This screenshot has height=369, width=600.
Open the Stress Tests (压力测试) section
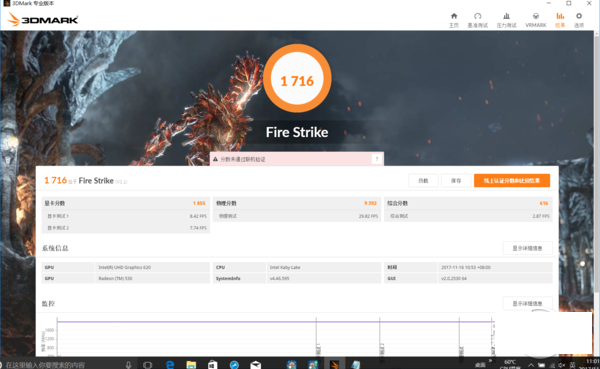coord(506,20)
